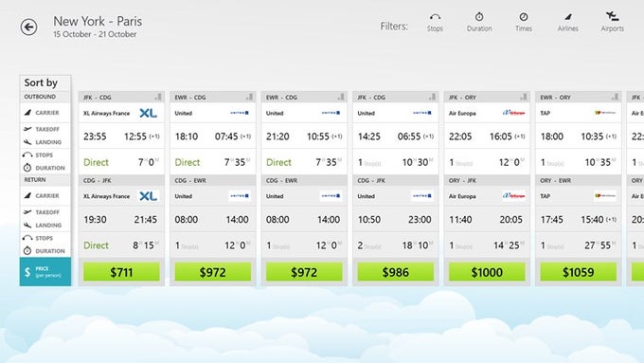644x363 pixels.
Task: Click the 18:10 departure time
Action: (187, 136)
